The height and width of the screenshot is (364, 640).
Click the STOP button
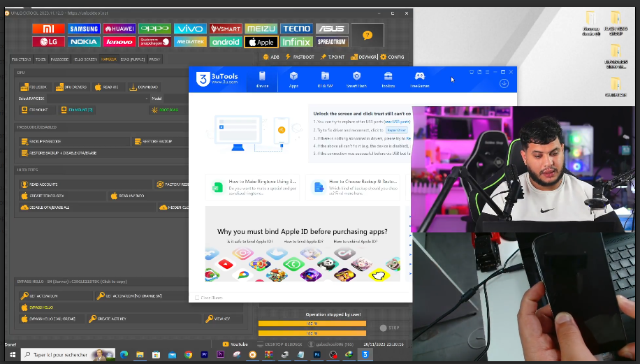[389, 328]
